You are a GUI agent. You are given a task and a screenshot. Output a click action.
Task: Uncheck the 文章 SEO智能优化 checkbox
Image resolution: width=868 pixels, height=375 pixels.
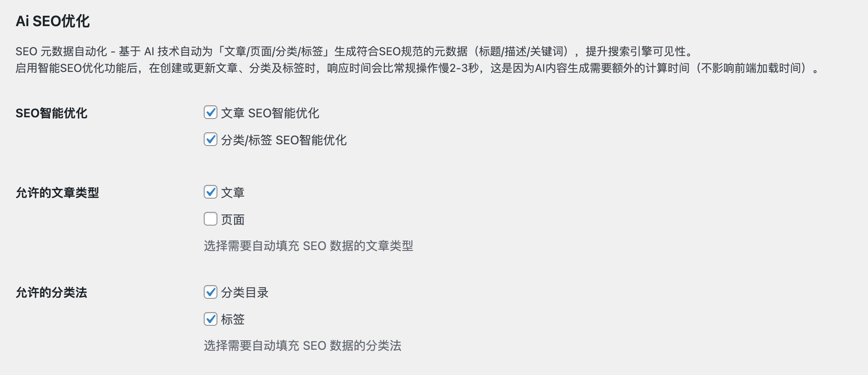(210, 113)
